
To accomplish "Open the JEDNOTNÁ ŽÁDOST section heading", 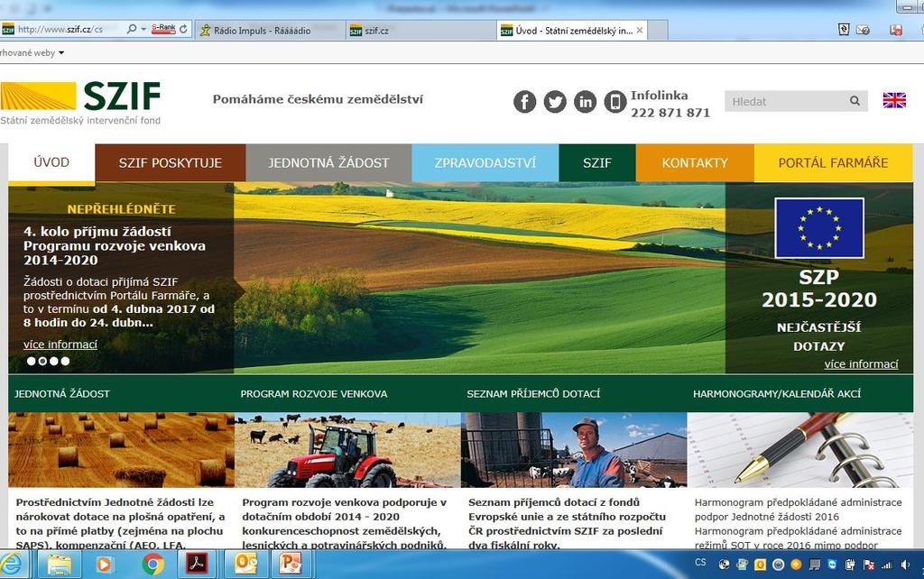I will coord(62,393).
